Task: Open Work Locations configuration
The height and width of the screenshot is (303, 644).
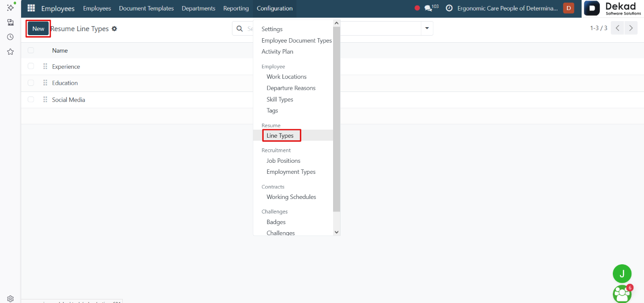Action: (x=286, y=76)
